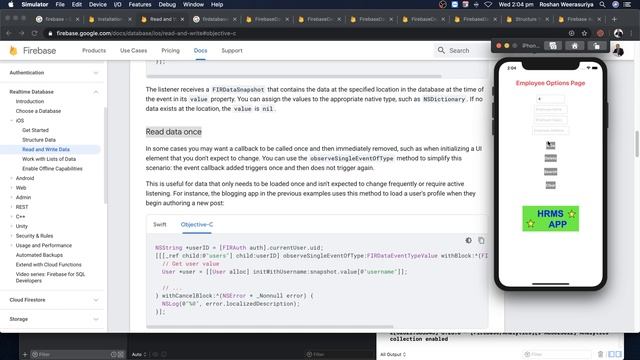Viewport: 640px width, 360px height.
Task: Close the 'Read and Write' browser tab
Action: (x=182, y=19)
